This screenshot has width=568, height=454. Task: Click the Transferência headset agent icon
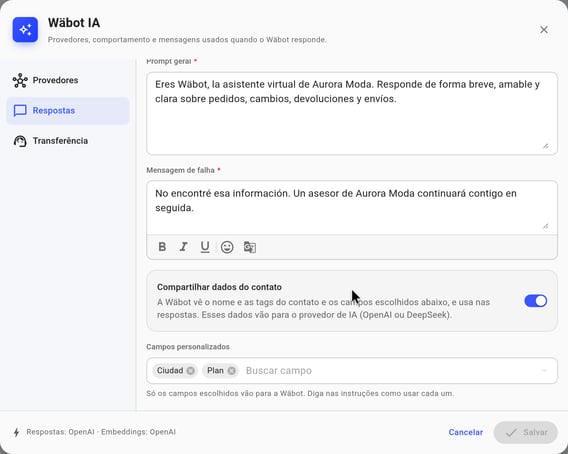pyautogui.click(x=20, y=141)
